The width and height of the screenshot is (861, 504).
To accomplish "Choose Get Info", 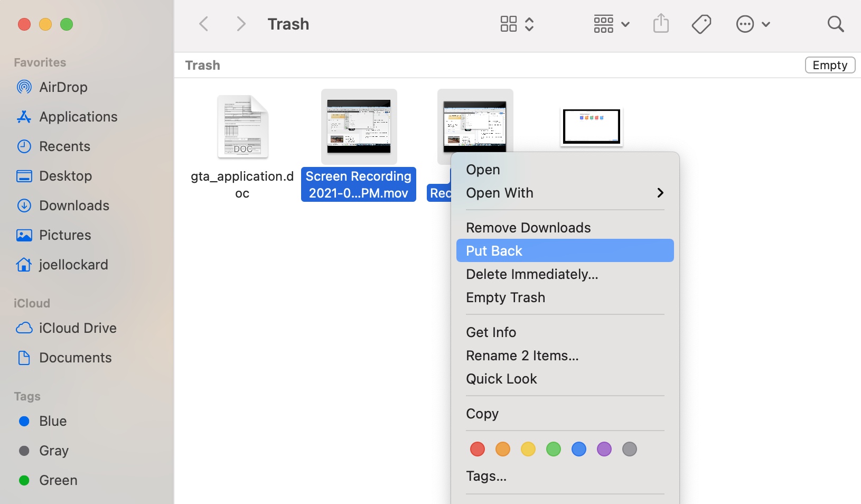I will pos(565,332).
